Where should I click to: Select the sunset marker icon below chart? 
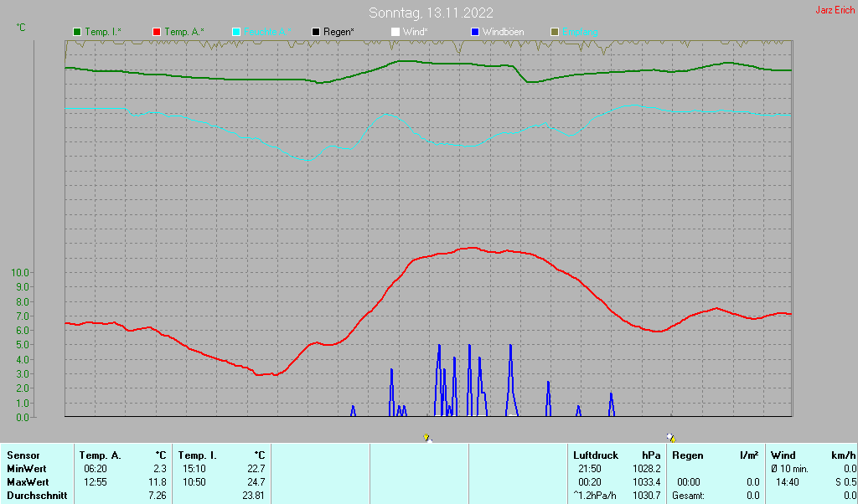pyautogui.click(x=671, y=438)
